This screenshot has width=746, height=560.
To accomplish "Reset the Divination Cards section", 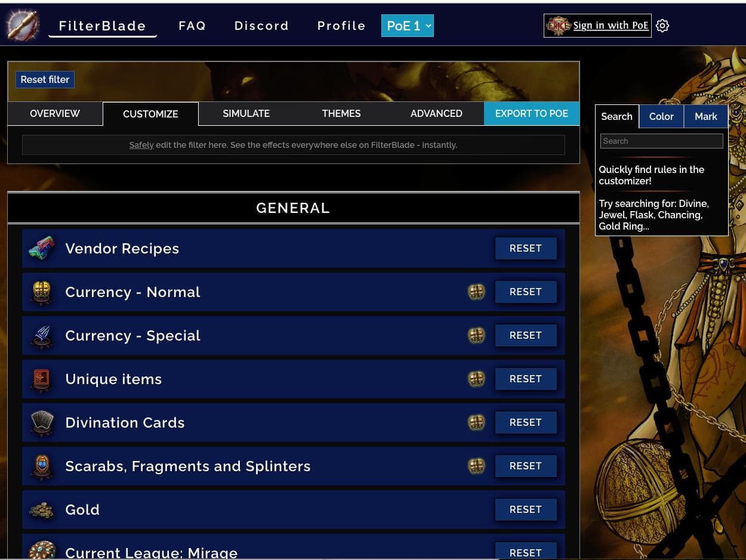I will (x=526, y=422).
